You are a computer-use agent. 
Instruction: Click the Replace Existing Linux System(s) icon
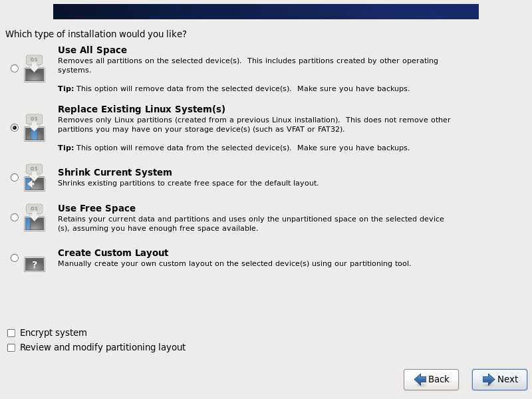tap(34, 128)
